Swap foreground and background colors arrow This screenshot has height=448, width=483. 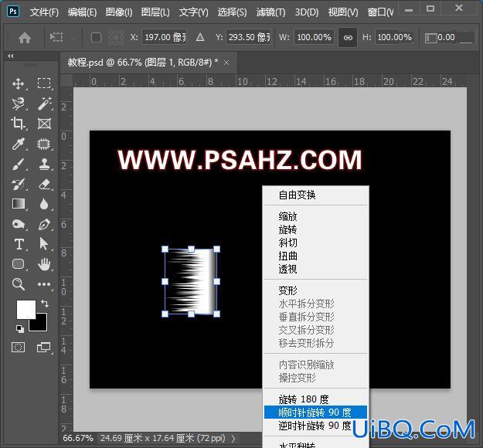(45, 304)
